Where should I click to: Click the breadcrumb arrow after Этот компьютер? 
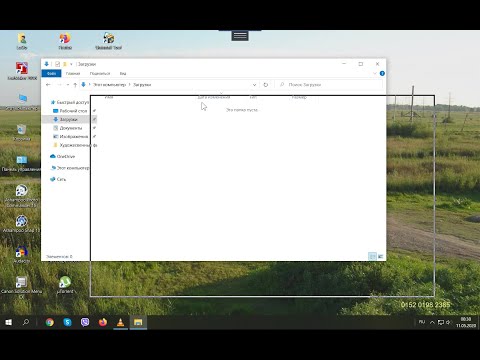click(x=130, y=85)
